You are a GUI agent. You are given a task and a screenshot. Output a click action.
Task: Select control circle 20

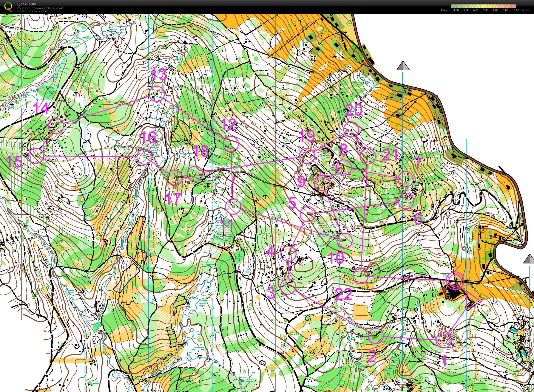coord(351,129)
